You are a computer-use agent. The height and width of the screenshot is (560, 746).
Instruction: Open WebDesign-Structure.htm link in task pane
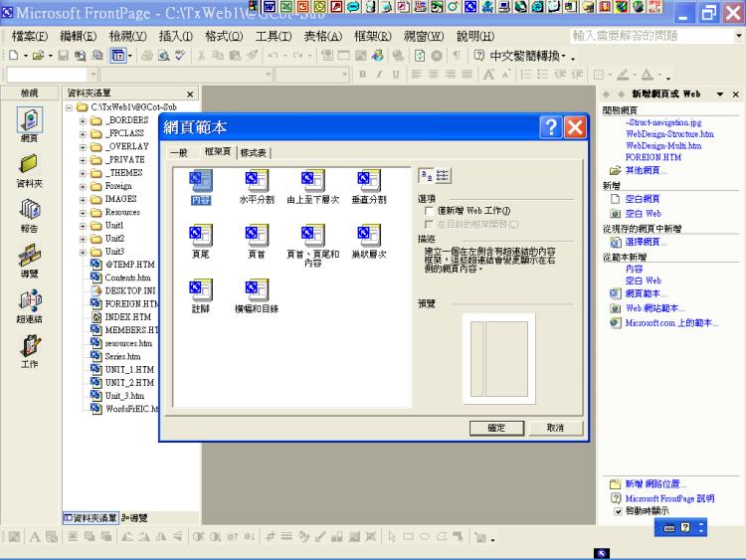tap(668, 133)
